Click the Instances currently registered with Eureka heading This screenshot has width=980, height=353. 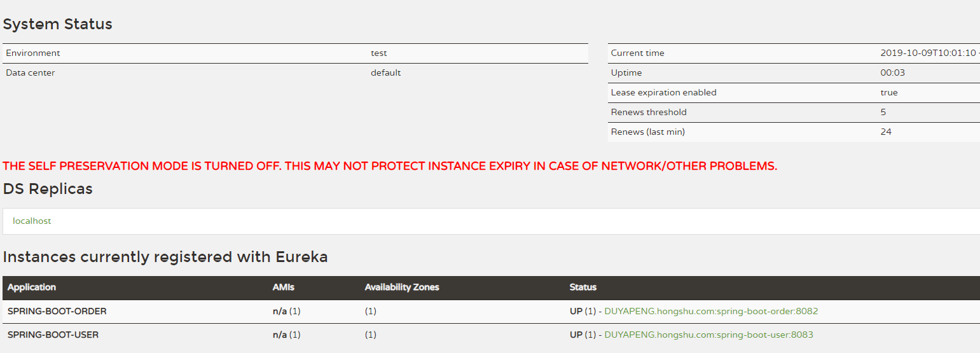coord(165,257)
